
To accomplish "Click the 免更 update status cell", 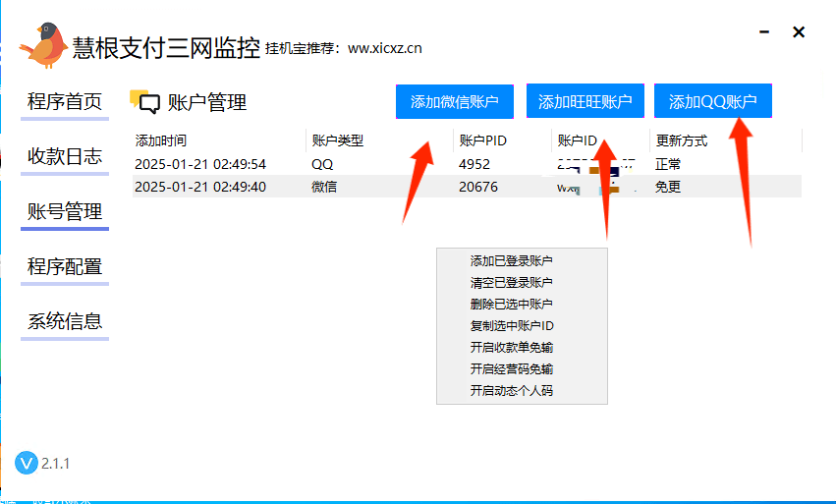I will point(668,187).
